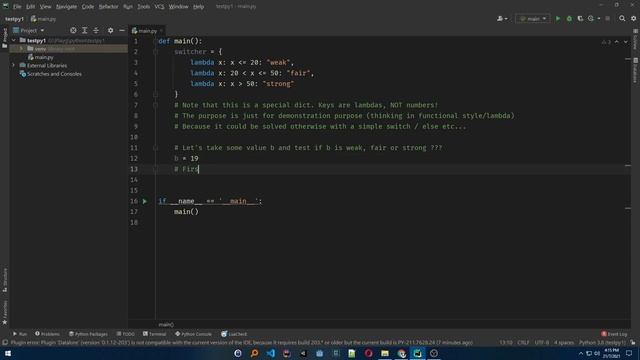640x360 pixels.
Task: Click Expand All icon in Project panel
Action: [x=84, y=30]
